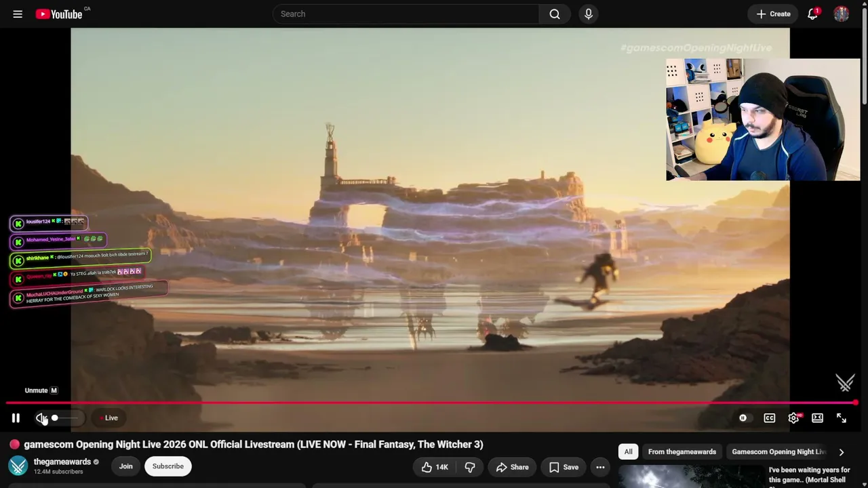Image resolution: width=868 pixels, height=488 pixels.
Task: Open the YouTube guide hamburger menu
Action: [18, 14]
